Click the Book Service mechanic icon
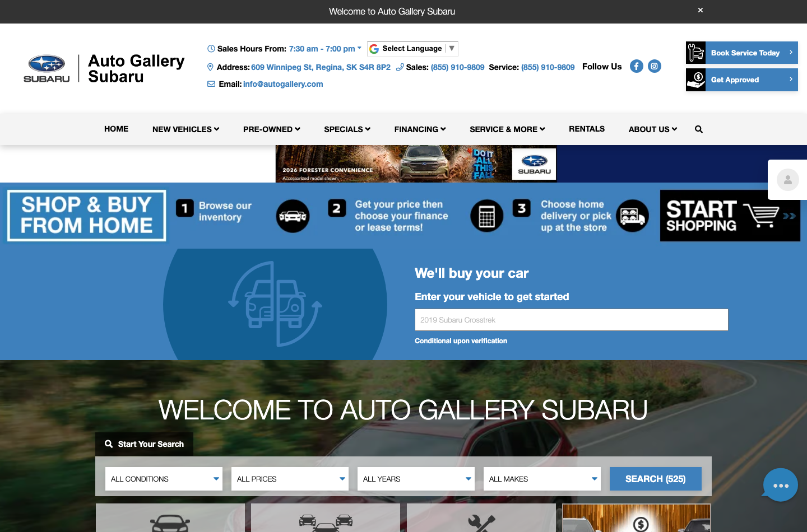This screenshot has height=532, width=807. [695, 53]
